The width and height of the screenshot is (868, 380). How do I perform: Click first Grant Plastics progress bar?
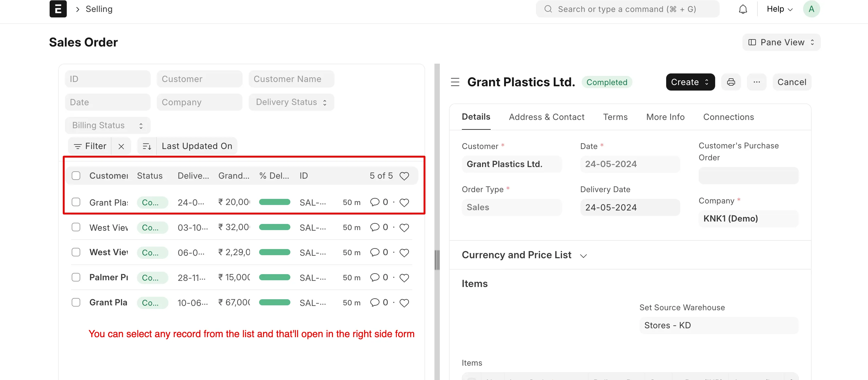(274, 202)
